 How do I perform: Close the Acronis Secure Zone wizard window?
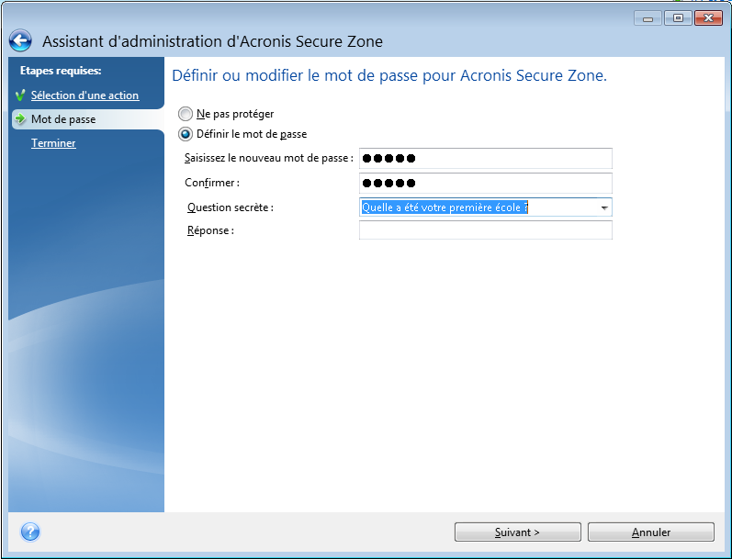(x=707, y=17)
